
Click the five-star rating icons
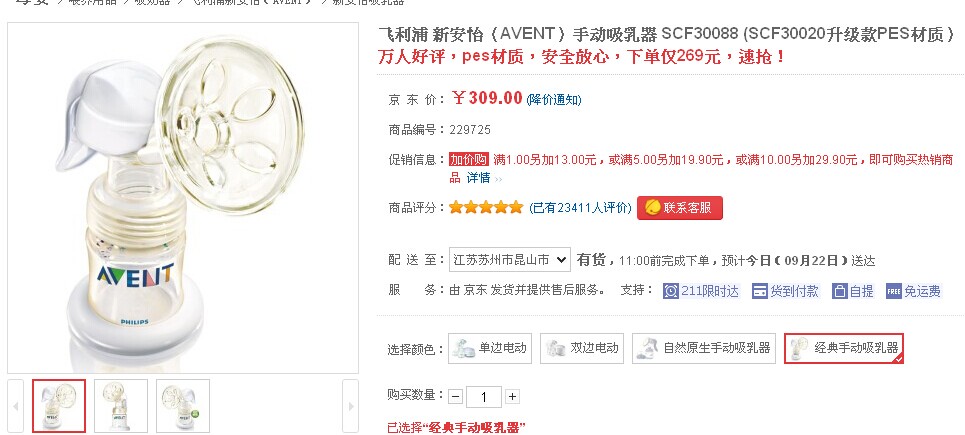click(486, 207)
